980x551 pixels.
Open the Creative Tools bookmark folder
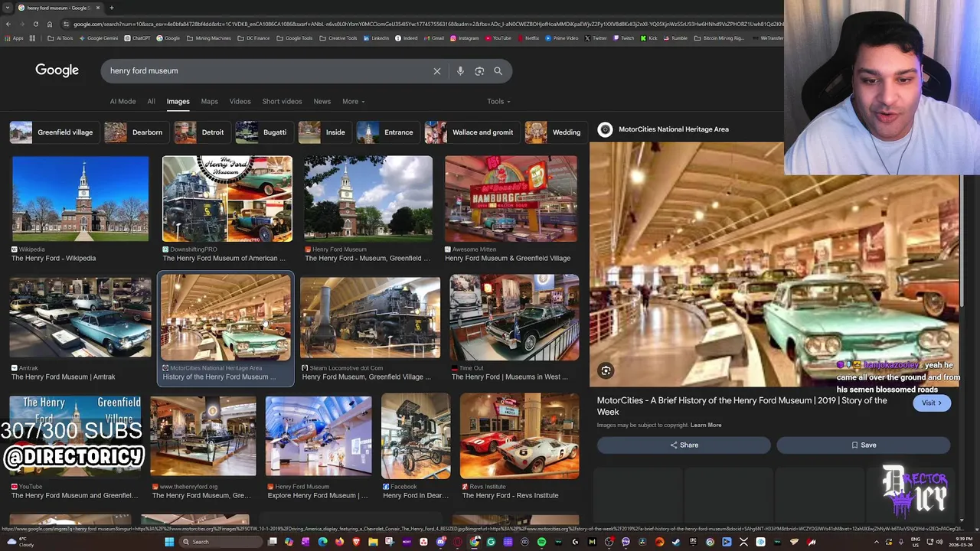pyautogui.click(x=338, y=38)
